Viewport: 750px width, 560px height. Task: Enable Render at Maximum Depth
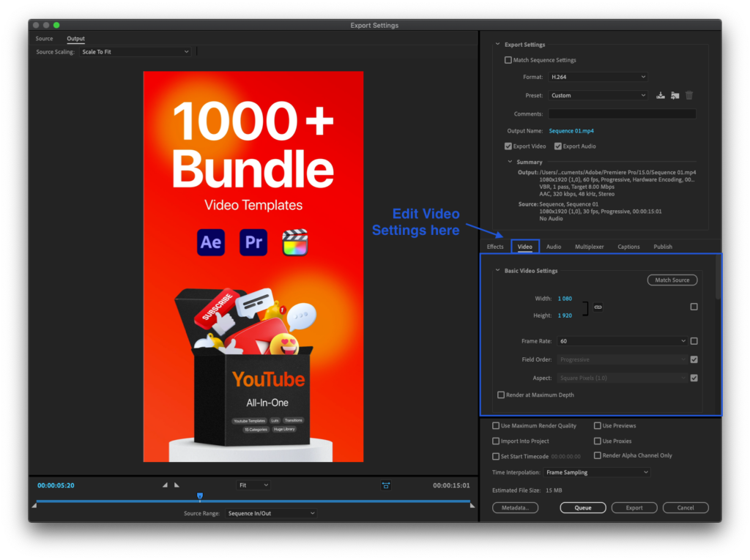(x=501, y=395)
